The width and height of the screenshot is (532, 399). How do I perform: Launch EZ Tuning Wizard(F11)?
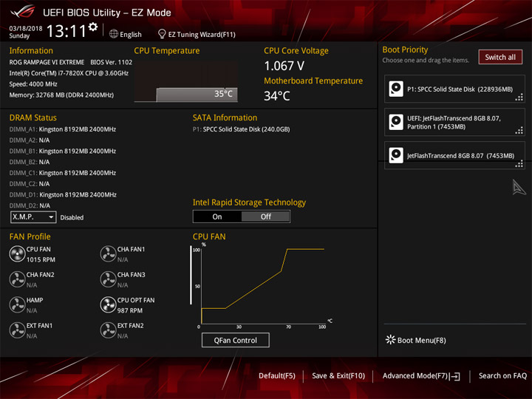[x=202, y=34]
